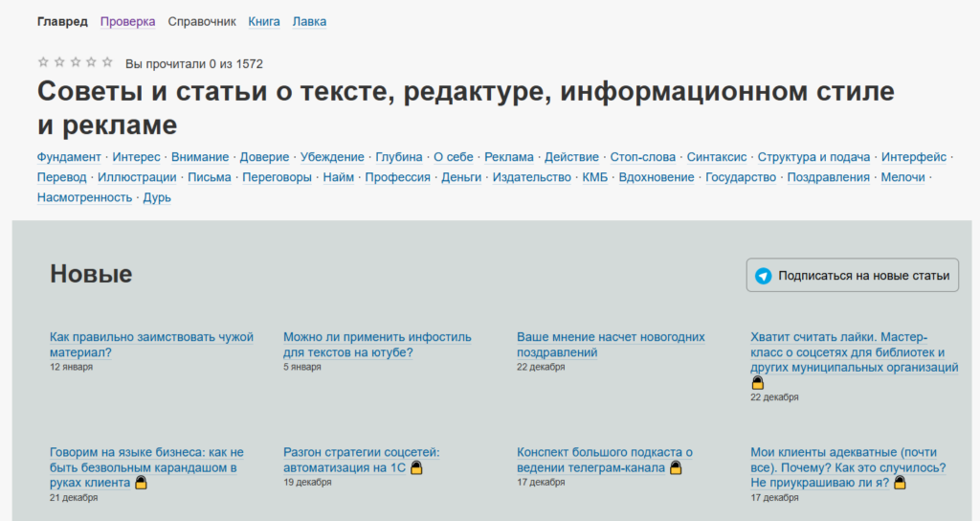Open the Дурь category

[157, 197]
